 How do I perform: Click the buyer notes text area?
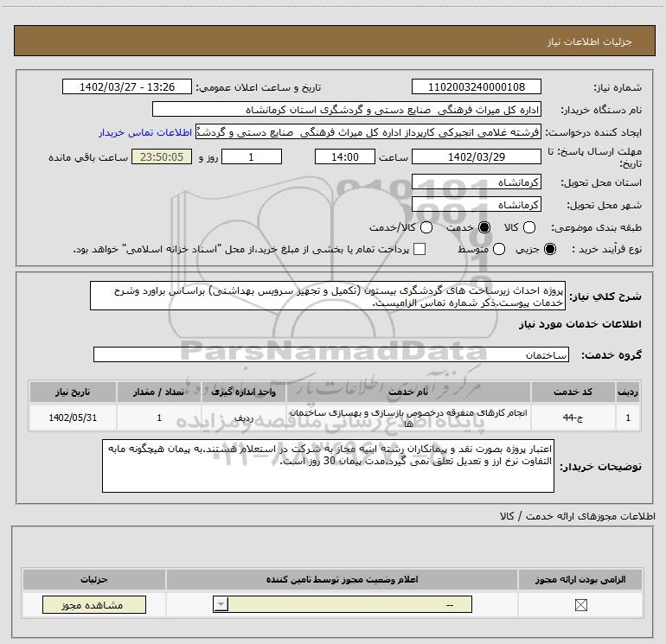[x=328, y=466]
